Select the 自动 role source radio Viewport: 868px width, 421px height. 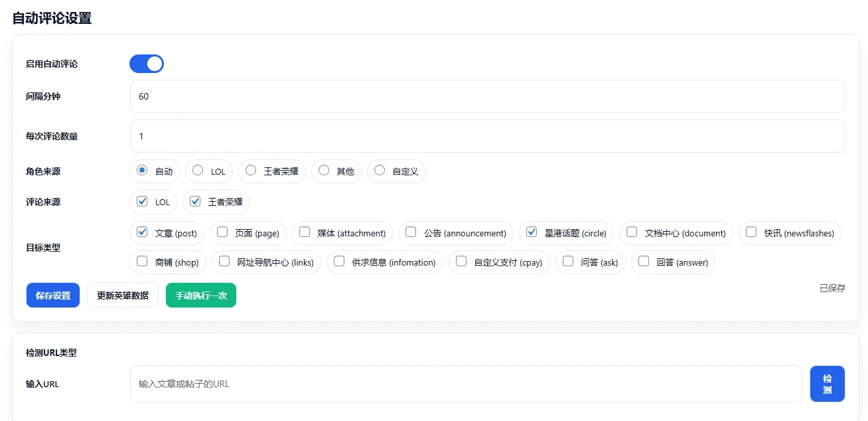pos(142,171)
